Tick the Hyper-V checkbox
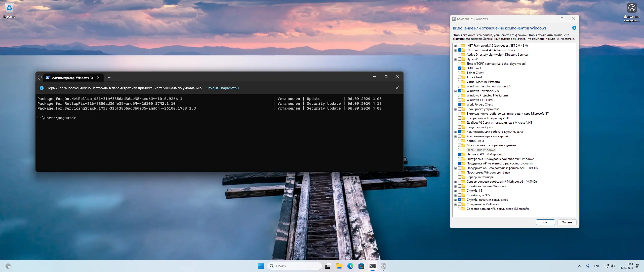Screen dimensions: 644x272 460,59
